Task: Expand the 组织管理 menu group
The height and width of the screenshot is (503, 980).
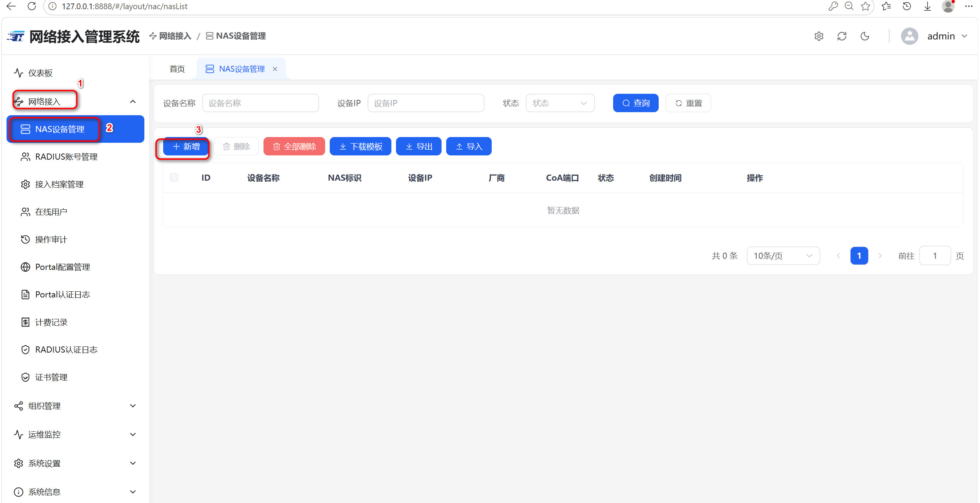Action: pos(75,406)
